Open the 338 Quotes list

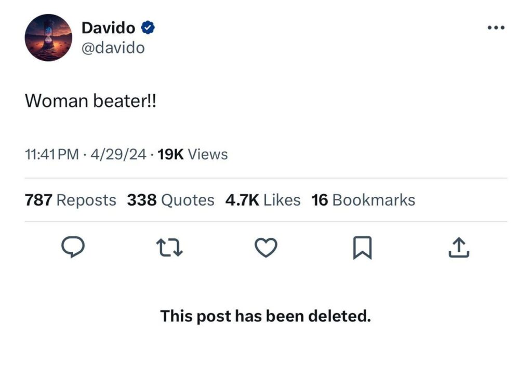(170, 200)
